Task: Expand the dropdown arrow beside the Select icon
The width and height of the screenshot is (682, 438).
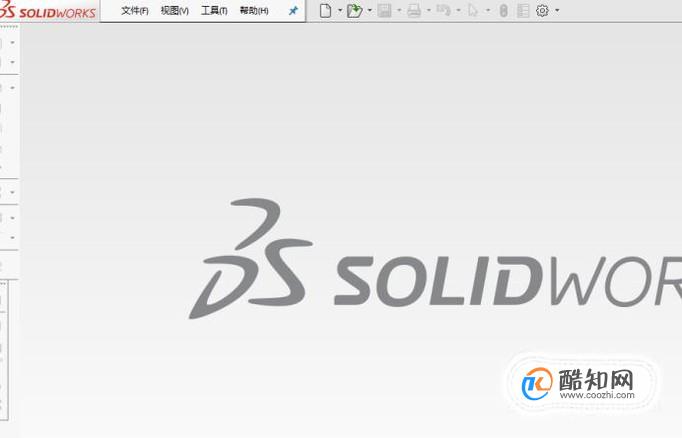Action: pos(488,10)
